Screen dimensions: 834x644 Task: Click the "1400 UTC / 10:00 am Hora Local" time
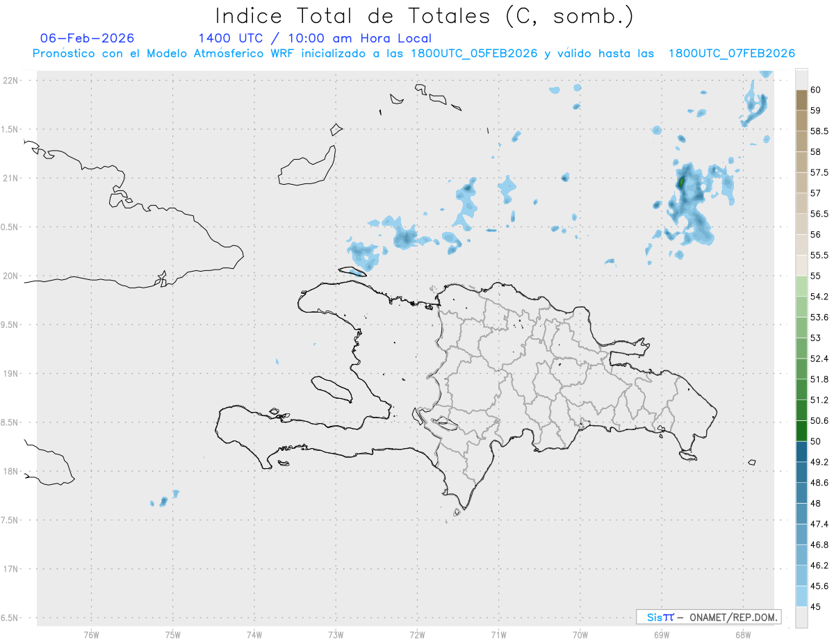tap(315, 38)
